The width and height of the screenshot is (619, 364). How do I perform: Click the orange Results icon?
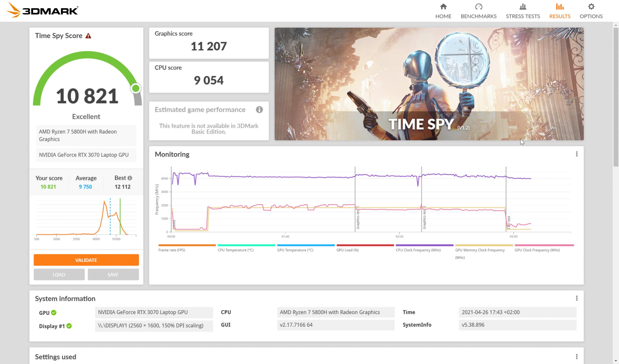click(560, 7)
